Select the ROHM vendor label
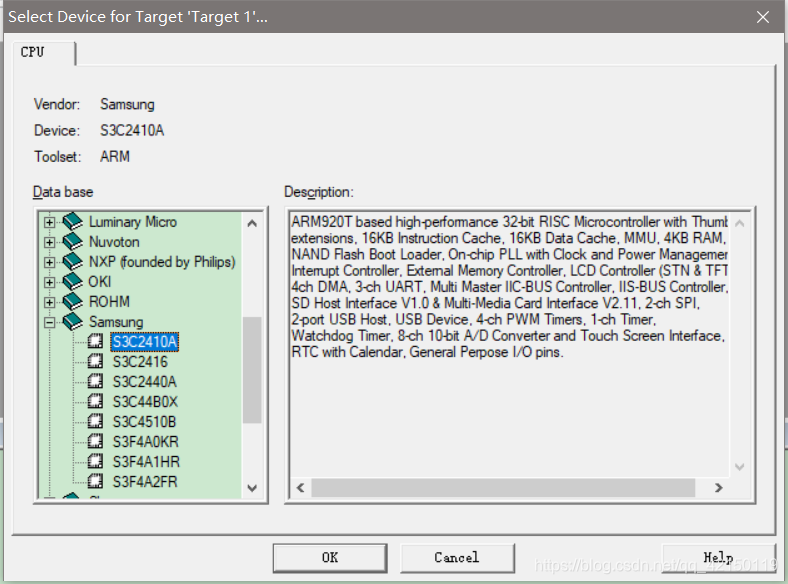This screenshot has width=788, height=584. coord(109,302)
